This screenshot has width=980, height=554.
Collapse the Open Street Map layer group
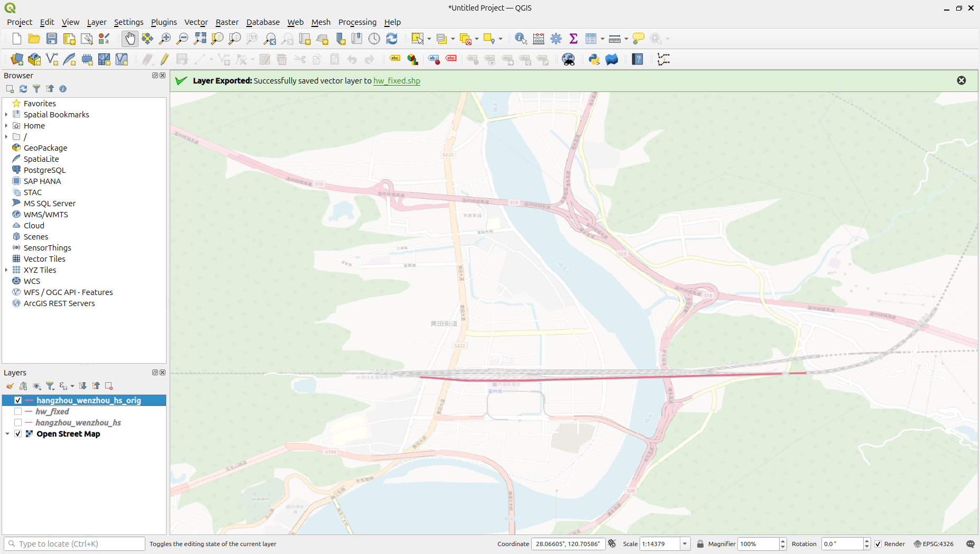point(7,434)
